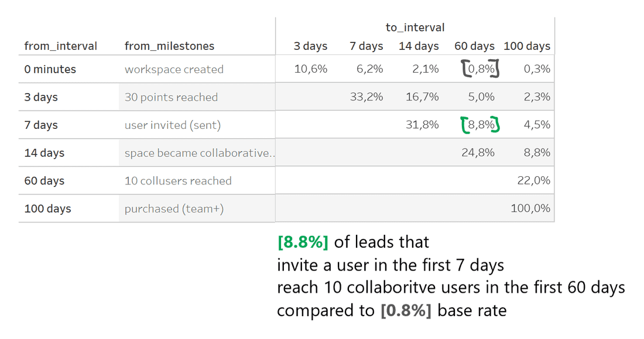
Task: Click the "14 days" column header under to_interval
Action: [x=419, y=46]
